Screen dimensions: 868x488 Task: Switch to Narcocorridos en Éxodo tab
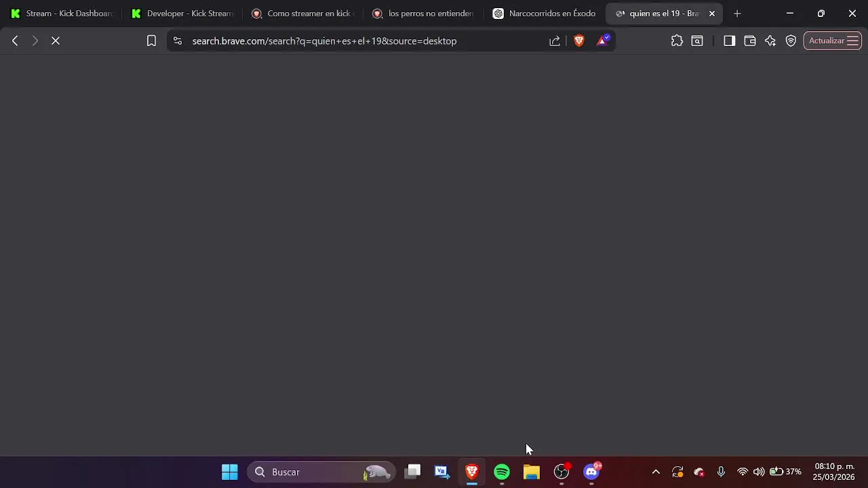coord(545,14)
